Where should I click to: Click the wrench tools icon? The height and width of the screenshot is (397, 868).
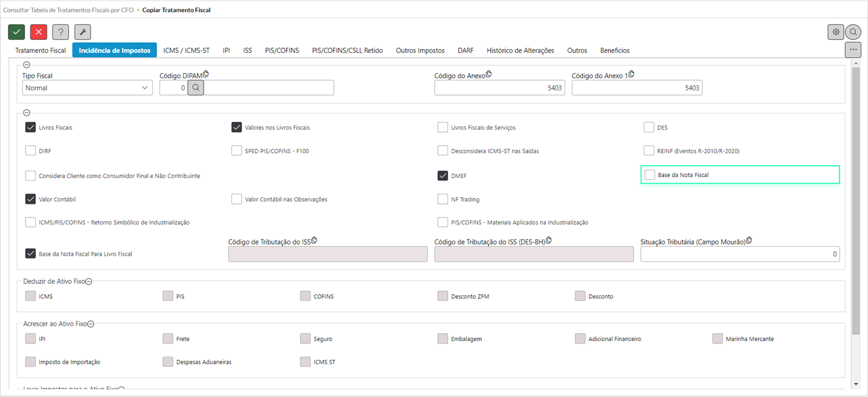[x=83, y=32]
